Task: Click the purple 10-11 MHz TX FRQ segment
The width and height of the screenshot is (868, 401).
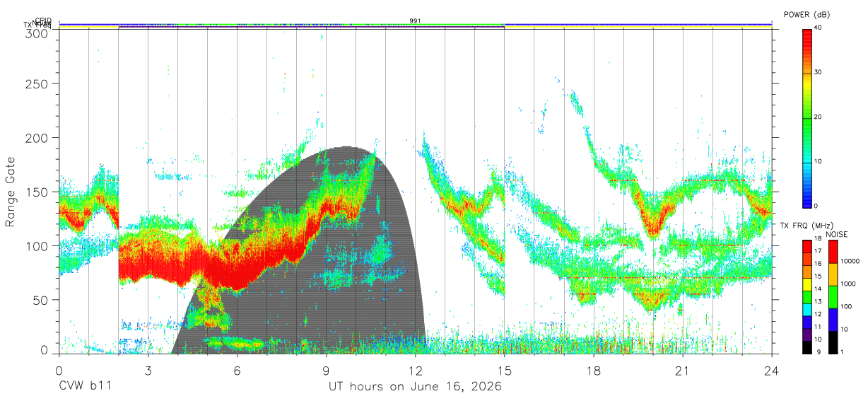Action: click(x=807, y=335)
